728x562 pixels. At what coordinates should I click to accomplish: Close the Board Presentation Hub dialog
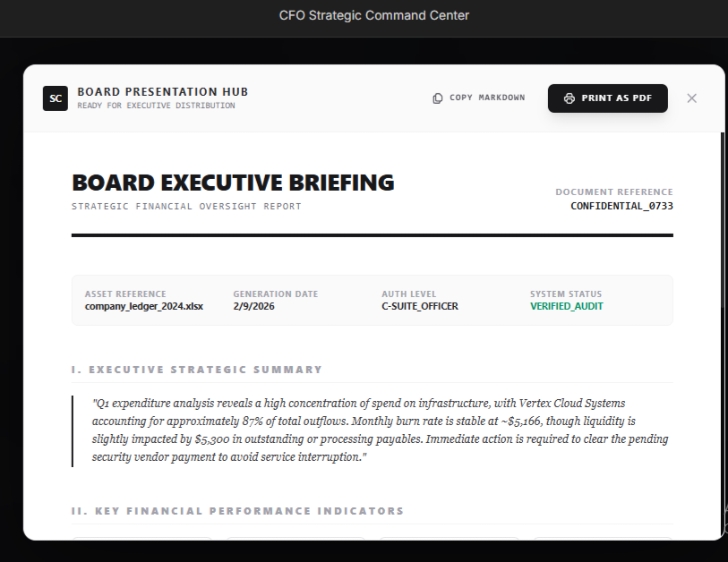[691, 98]
